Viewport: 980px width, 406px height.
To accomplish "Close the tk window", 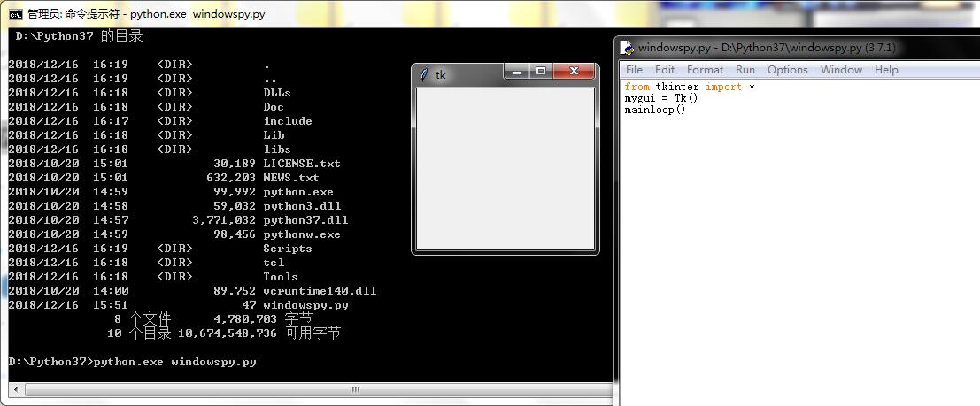I will [574, 72].
